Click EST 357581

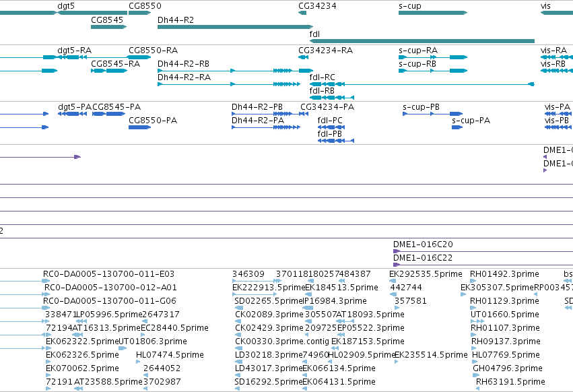[x=410, y=301]
